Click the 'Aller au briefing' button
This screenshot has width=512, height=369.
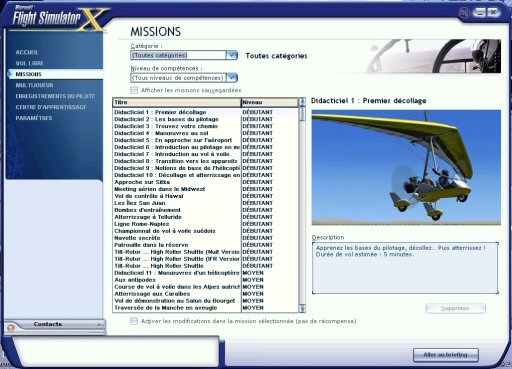pos(446,355)
